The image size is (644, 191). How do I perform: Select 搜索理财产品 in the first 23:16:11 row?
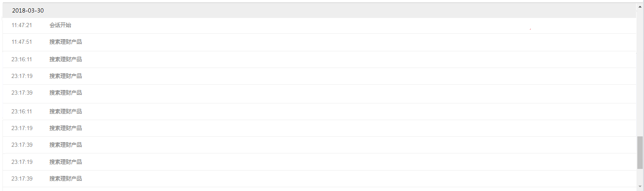click(66, 59)
